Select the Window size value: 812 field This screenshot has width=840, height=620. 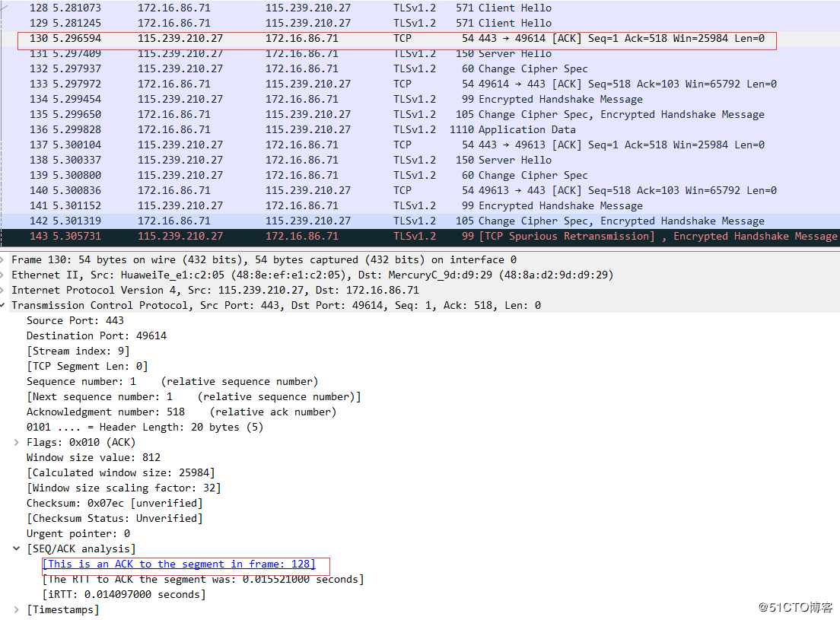[93, 457]
